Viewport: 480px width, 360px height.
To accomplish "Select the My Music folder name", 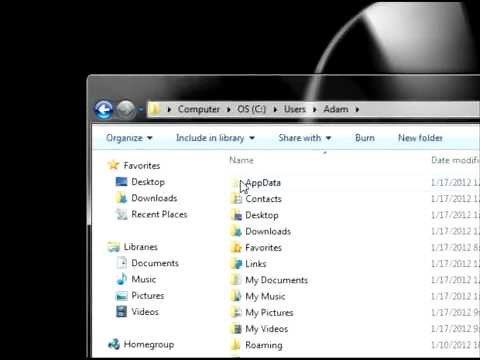I will [x=265, y=297].
